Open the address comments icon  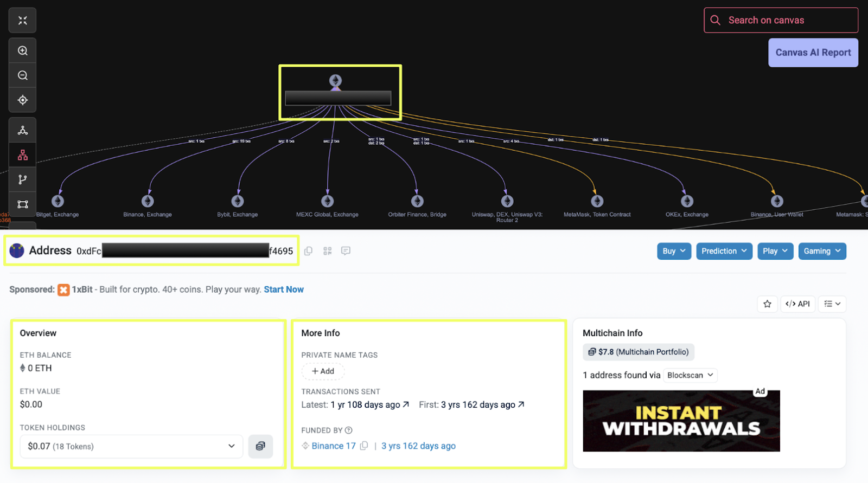346,251
